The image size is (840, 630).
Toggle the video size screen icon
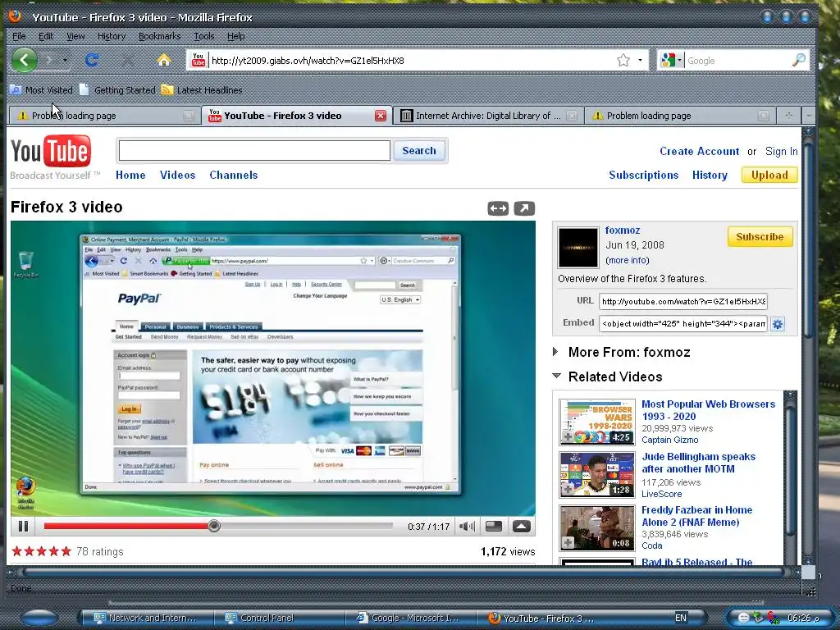tap(493, 526)
